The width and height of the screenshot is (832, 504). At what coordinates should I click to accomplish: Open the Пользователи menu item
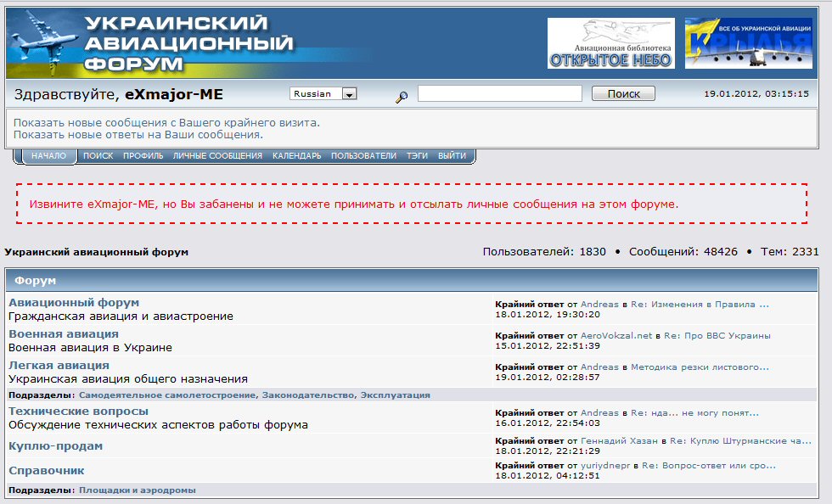(363, 156)
